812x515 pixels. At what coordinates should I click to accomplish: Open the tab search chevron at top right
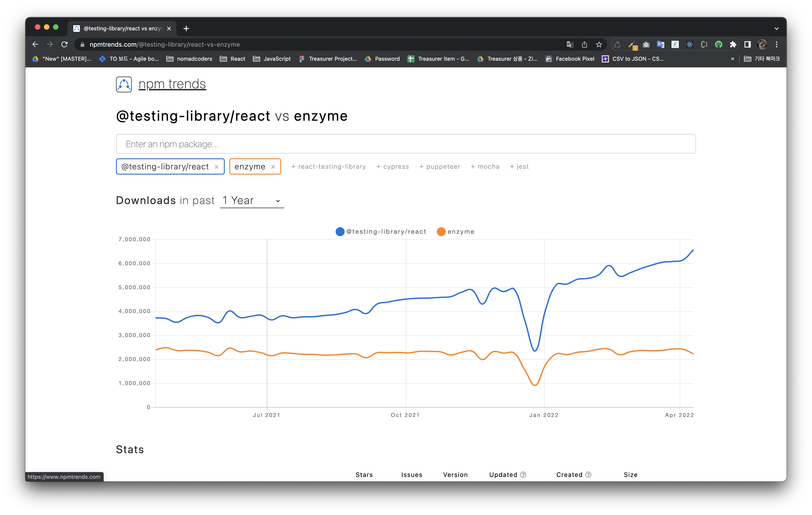[x=776, y=28]
